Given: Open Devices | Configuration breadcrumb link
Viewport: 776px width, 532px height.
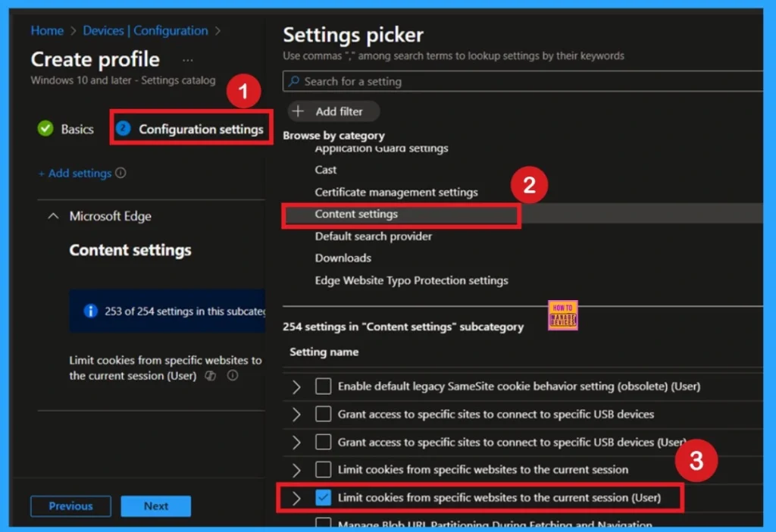Looking at the screenshot, I should [145, 30].
